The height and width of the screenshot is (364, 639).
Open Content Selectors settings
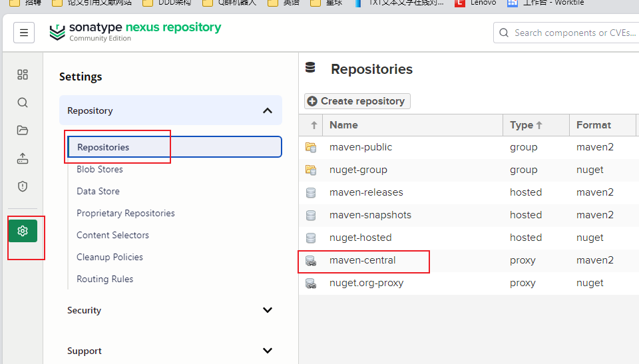click(113, 235)
